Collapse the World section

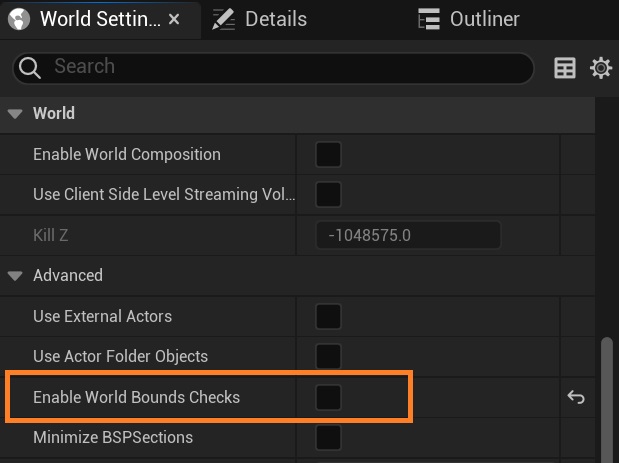15,114
